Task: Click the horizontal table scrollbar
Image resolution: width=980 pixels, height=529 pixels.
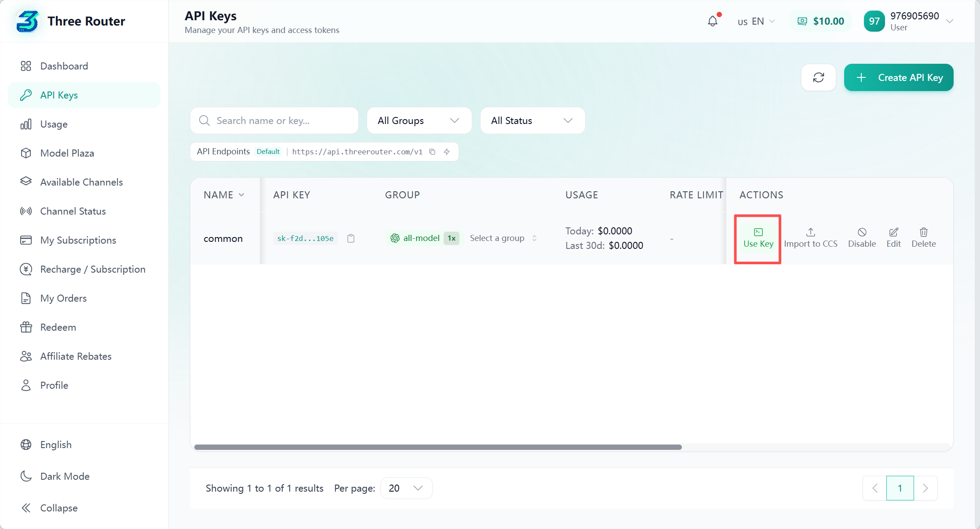Action: [x=438, y=447]
